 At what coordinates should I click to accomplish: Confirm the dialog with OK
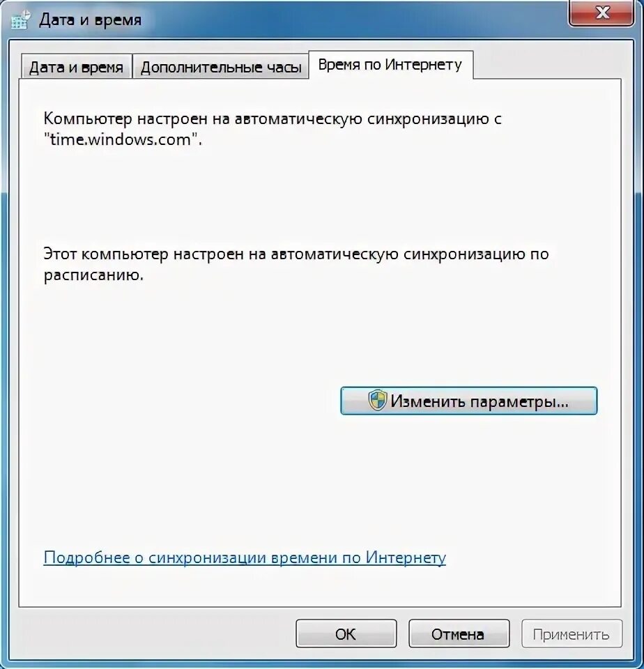(346, 634)
